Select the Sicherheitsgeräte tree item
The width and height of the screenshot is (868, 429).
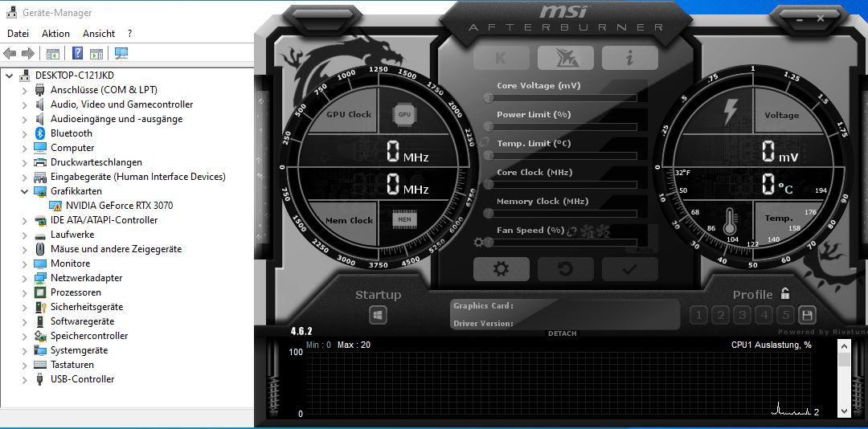pos(87,307)
